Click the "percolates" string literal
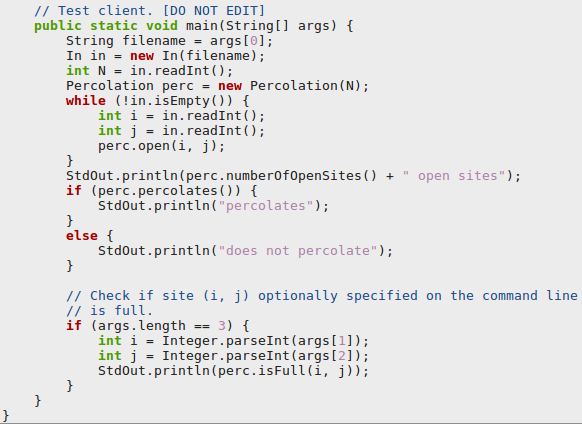 [266, 206]
